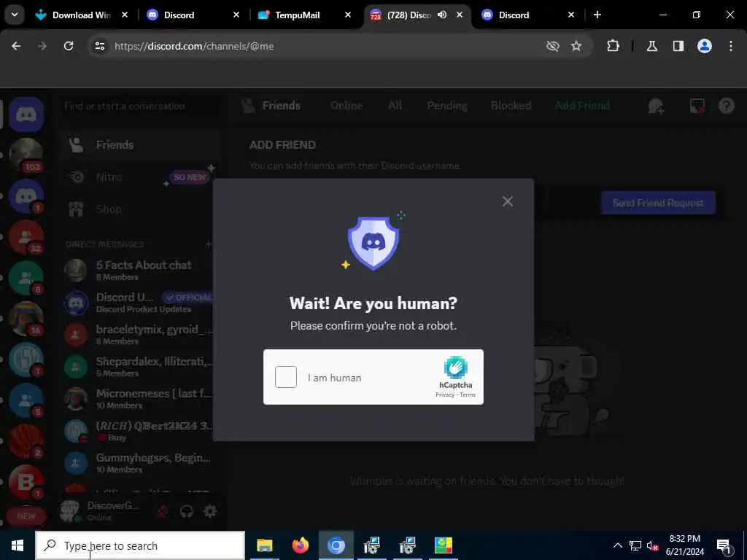Open a new browser tab
Viewport: 747px width, 560px height.
(597, 15)
